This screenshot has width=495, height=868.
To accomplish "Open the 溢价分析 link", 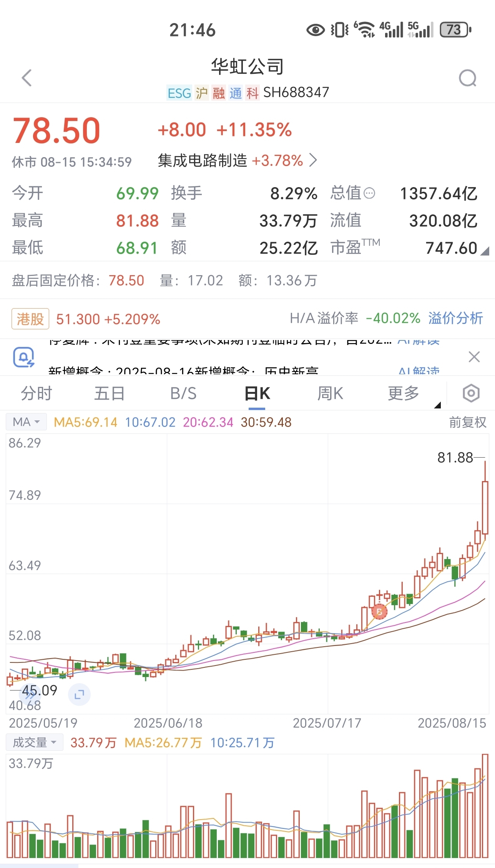I will pos(455,318).
